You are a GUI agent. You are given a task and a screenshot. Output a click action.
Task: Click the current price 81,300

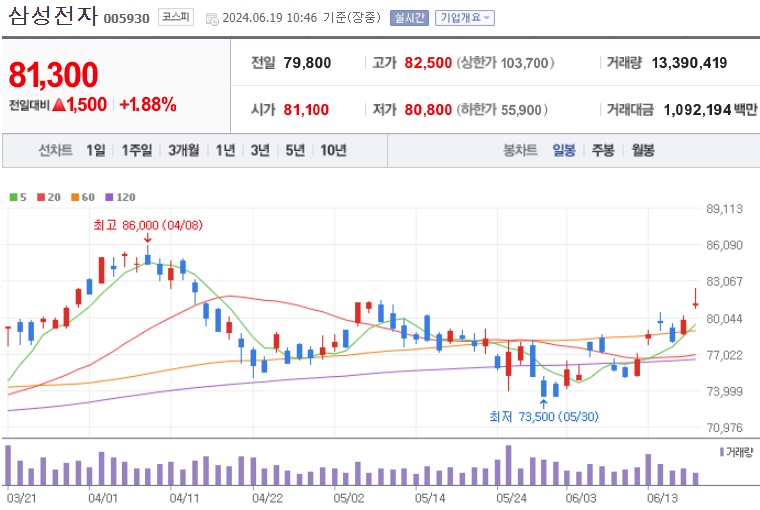click(x=53, y=75)
